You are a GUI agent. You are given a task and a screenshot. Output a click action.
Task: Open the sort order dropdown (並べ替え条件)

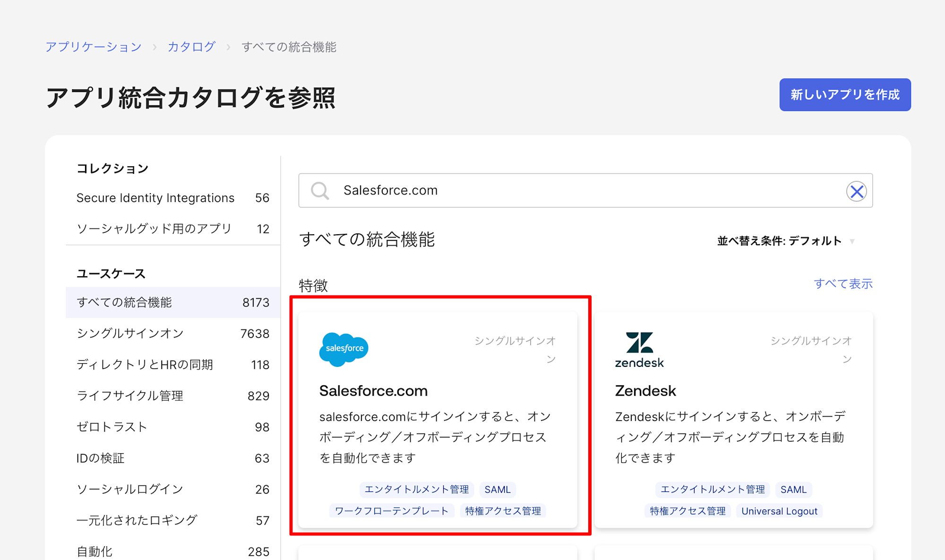click(x=779, y=241)
